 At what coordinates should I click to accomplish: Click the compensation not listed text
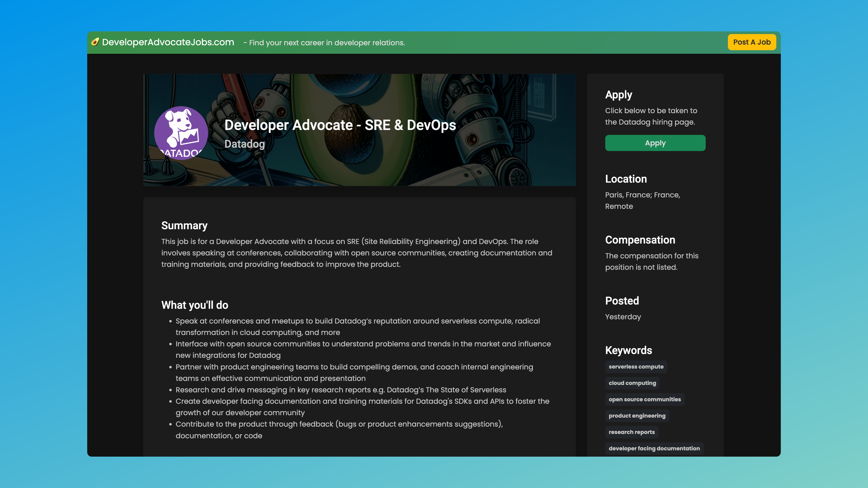click(x=652, y=261)
